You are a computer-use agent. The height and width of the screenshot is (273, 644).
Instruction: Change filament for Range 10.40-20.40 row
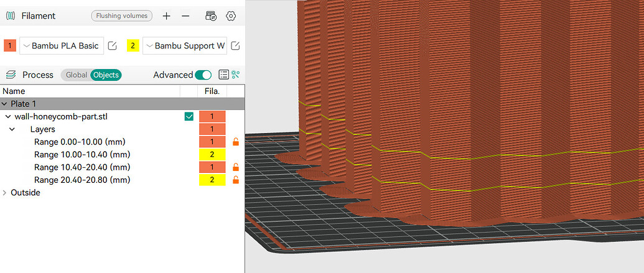(212, 167)
